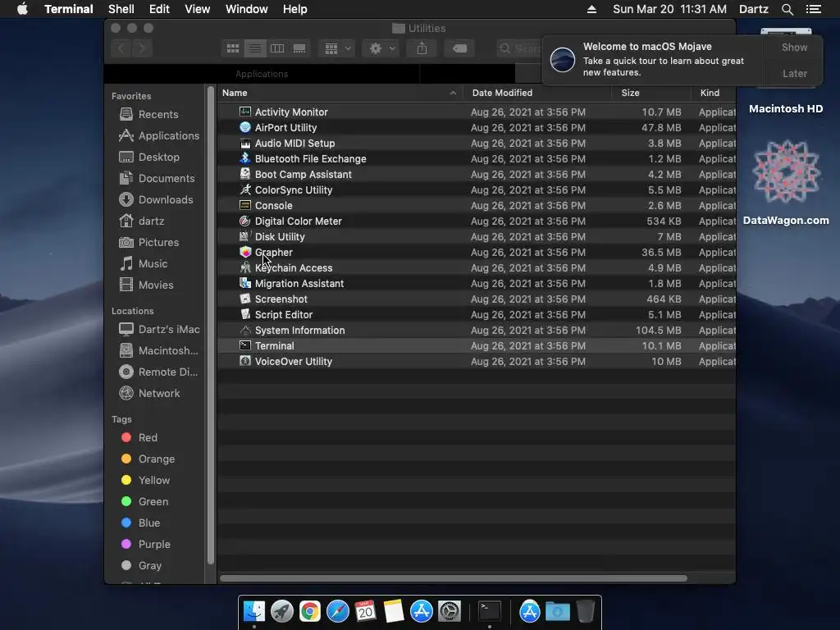Open Launchpad from the Dock

tap(282, 611)
